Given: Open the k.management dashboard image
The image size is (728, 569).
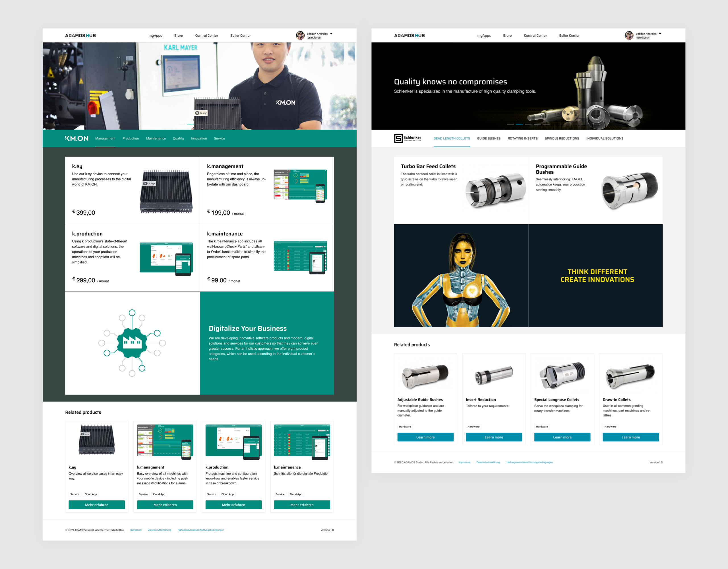Looking at the screenshot, I should (x=300, y=186).
